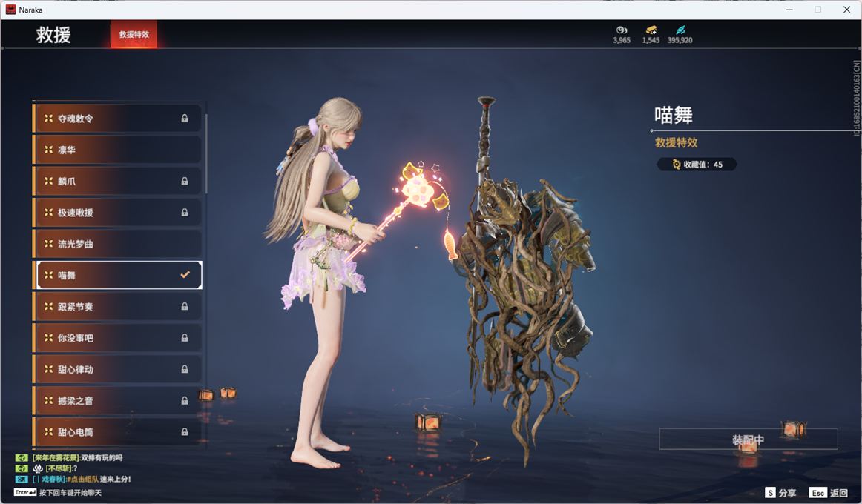Click the 救援 page title
Viewport: 862px width, 504px height.
53,35
